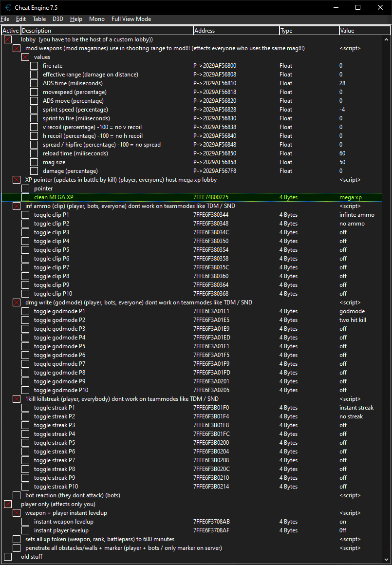This screenshot has height=565, width=392.
Task: Switch to Full View Mode
Action: pos(131,19)
